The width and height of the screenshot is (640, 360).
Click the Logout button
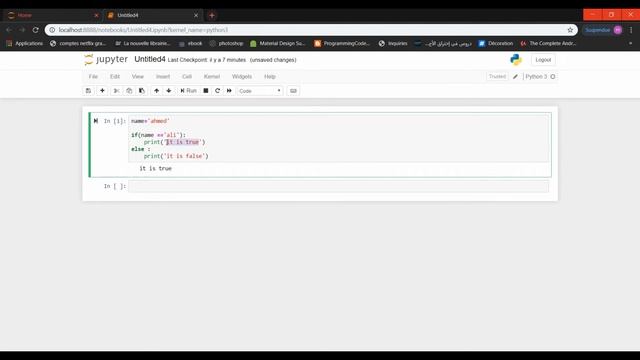pos(543,60)
